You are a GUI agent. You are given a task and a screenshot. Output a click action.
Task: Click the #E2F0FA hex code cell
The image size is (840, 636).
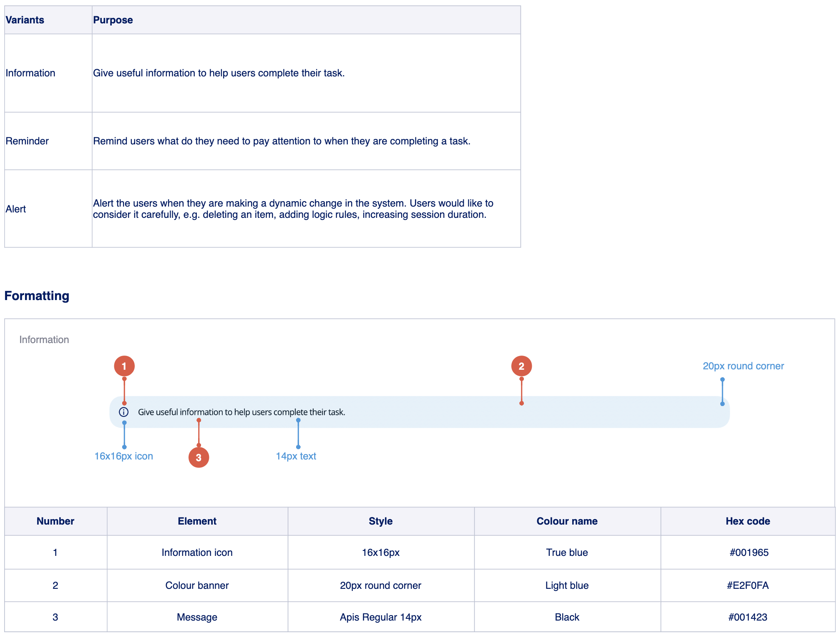[747, 586]
